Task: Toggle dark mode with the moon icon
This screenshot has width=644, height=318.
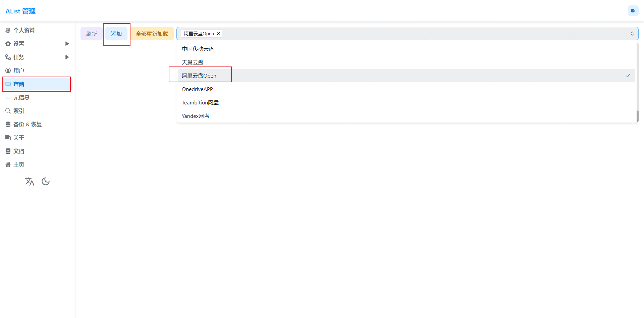Action: coord(46,181)
